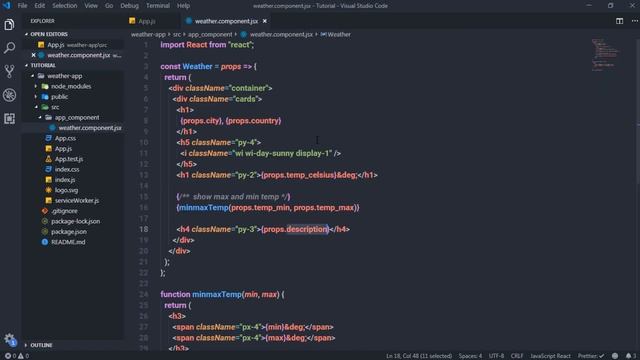Screen dimensions: 640x360
Task: Open App.test.js in the file tree
Action: pyautogui.click(x=73, y=159)
